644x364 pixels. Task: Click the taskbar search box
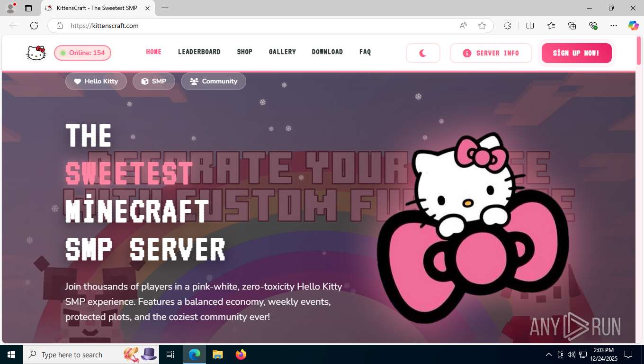click(x=90, y=355)
